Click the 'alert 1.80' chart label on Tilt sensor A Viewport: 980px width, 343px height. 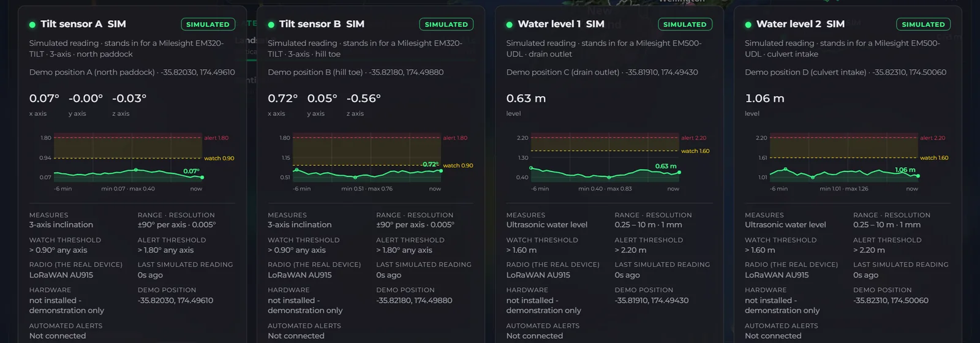click(x=216, y=138)
